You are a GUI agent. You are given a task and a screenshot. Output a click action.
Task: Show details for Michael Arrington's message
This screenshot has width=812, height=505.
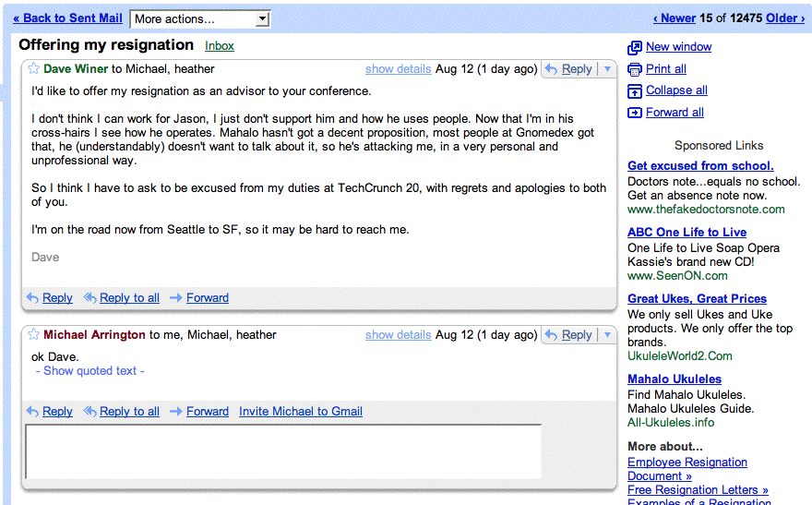[398, 335]
